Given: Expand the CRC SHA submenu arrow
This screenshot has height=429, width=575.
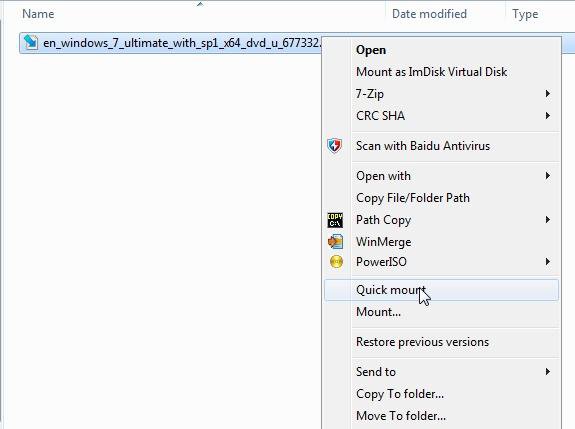Looking at the screenshot, I should coord(547,116).
